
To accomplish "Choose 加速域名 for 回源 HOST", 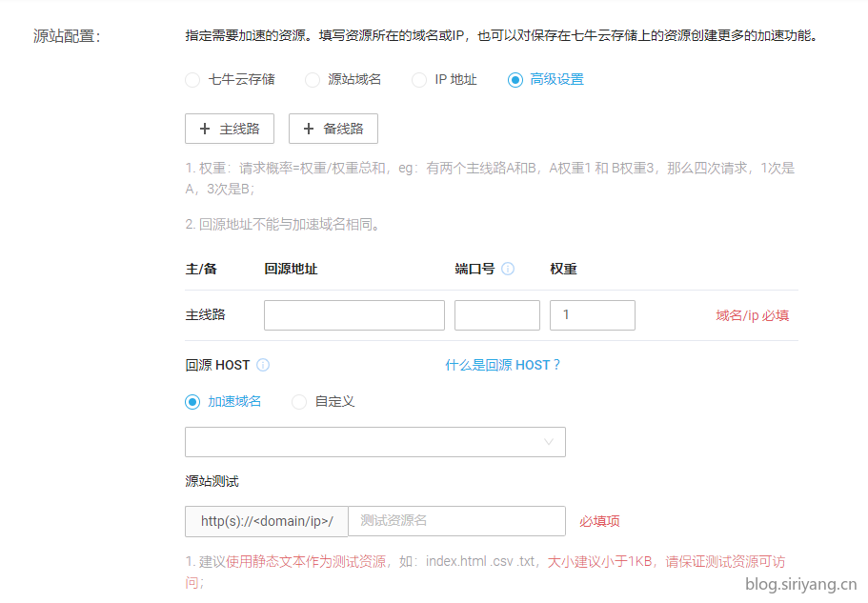I will 192,402.
